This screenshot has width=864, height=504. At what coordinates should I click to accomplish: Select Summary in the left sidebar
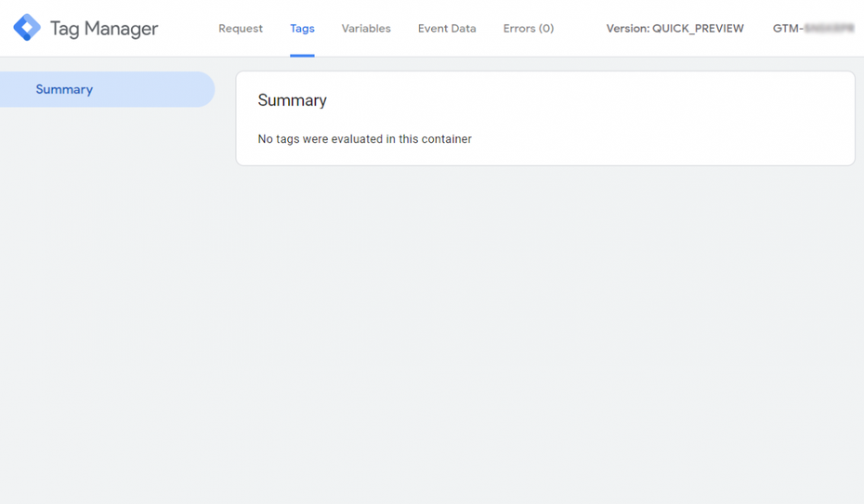[107, 89]
